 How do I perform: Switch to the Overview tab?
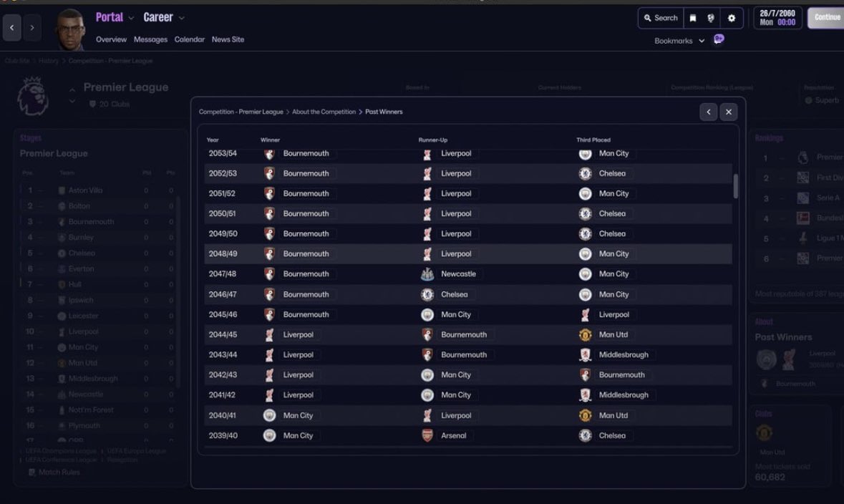click(x=111, y=39)
